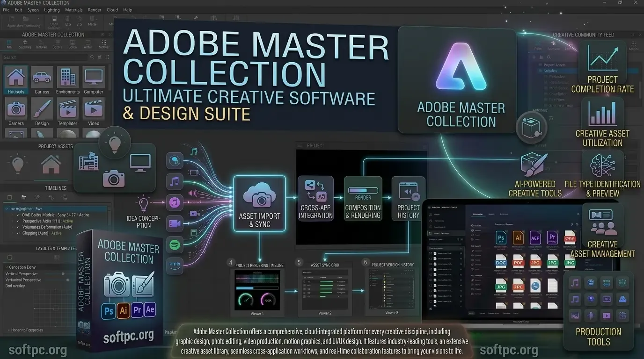Click the Cross-App Integration icon

(x=316, y=190)
